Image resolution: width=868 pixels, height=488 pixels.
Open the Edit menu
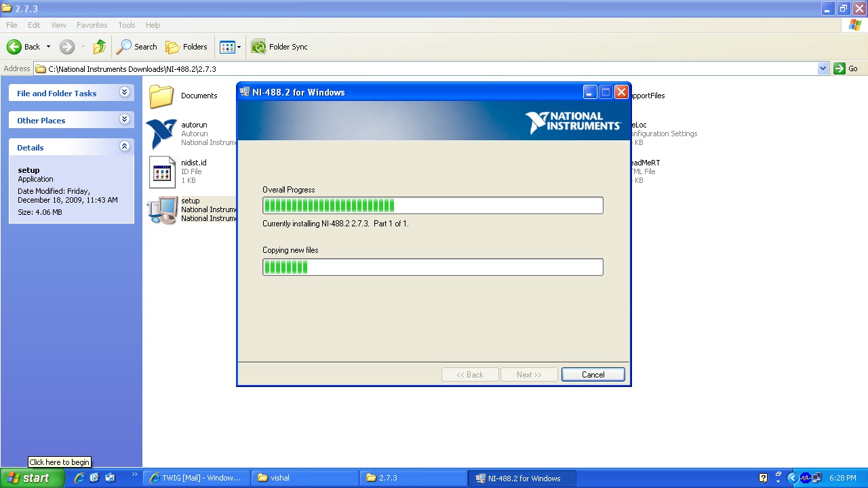coord(34,25)
